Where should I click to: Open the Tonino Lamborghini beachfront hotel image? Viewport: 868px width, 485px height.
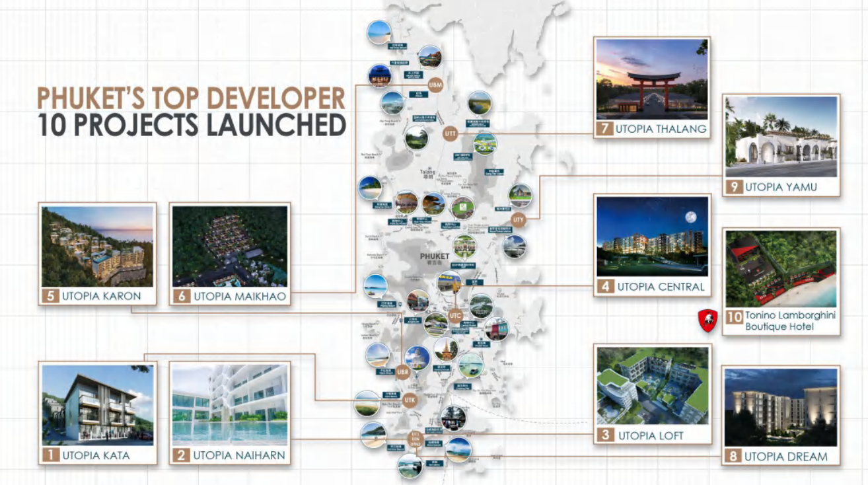[x=781, y=269]
